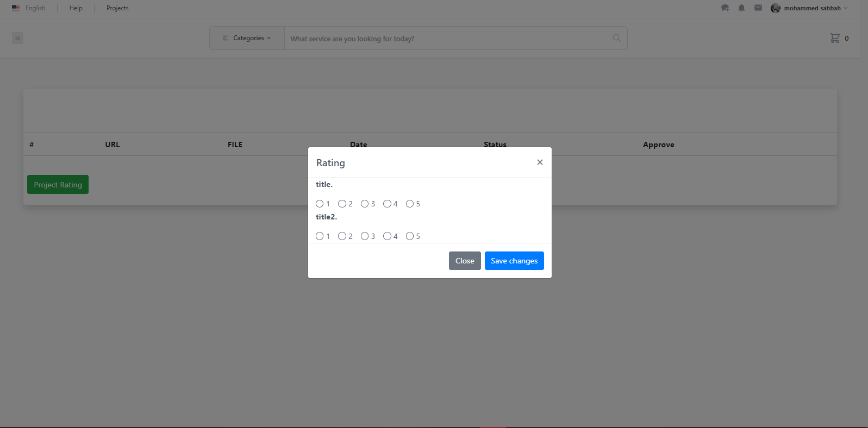
Task: Open the shopping cart
Action: (835, 38)
